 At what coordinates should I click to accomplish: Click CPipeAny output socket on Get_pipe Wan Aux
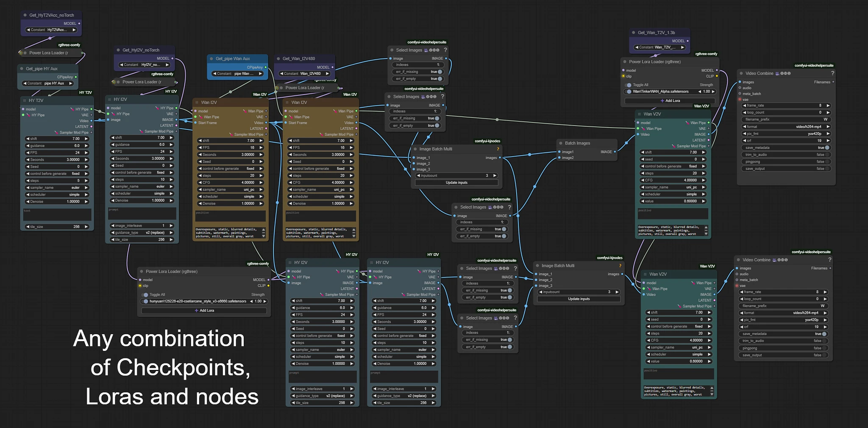[x=266, y=67]
